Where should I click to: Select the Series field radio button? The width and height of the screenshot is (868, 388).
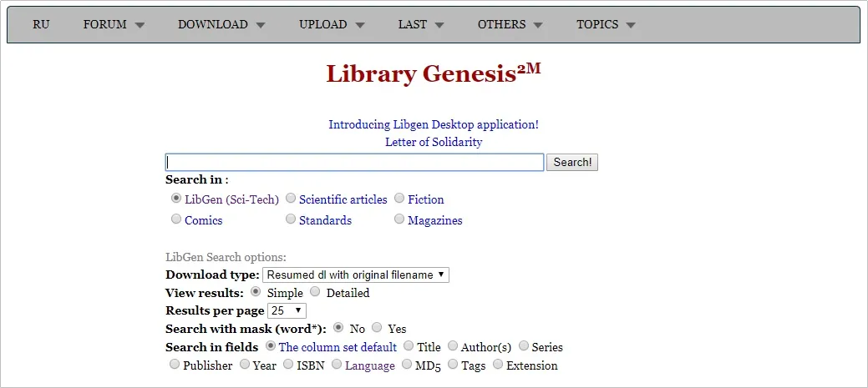pyautogui.click(x=523, y=345)
